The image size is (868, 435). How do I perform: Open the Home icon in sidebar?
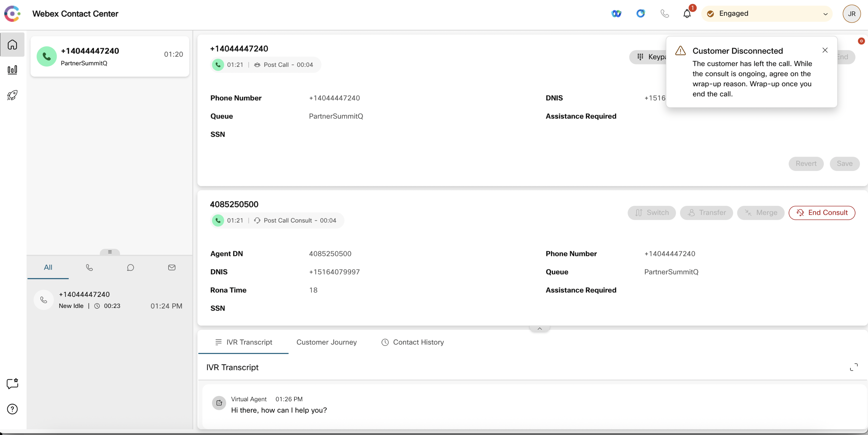[x=13, y=44]
